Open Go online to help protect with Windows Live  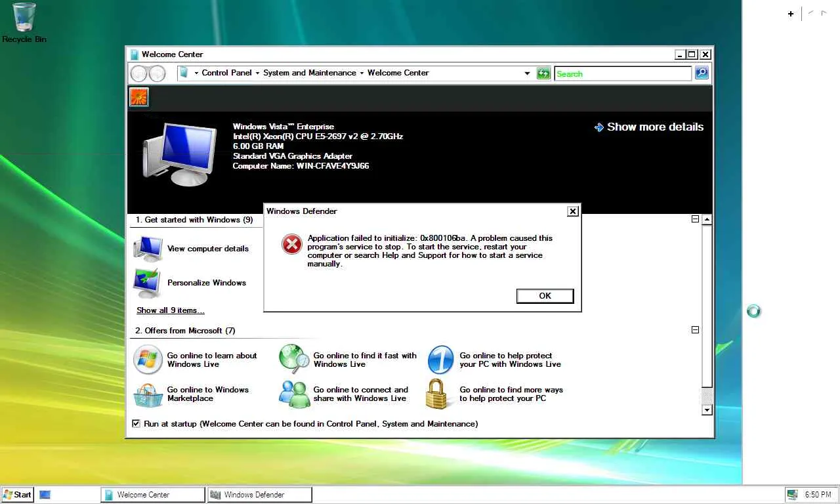pos(510,360)
